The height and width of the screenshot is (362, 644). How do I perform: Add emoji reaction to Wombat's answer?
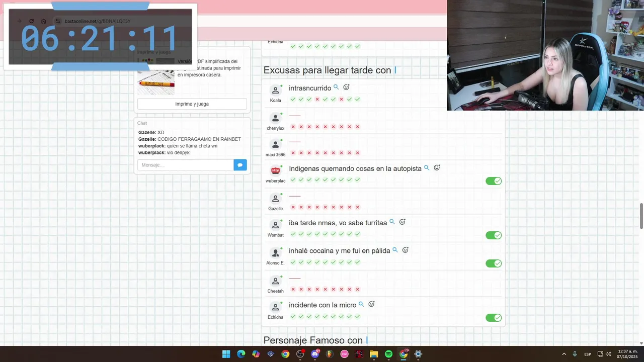tap(402, 222)
